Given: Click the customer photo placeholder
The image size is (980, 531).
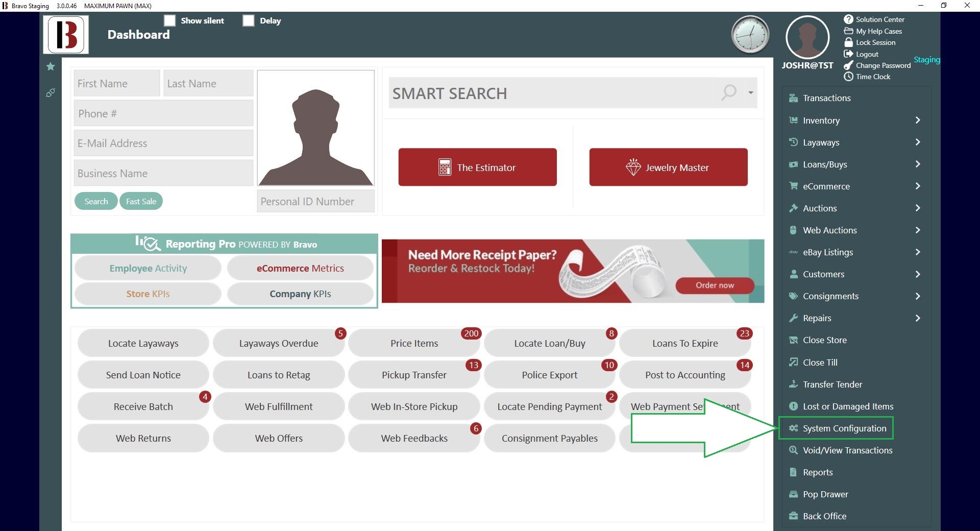Looking at the screenshot, I should pos(315,128).
